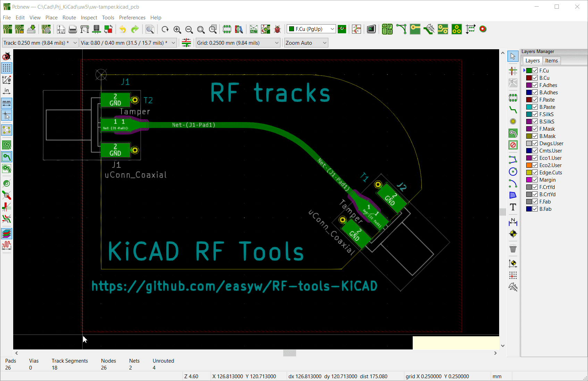Switch to the Items tab
The height and width of the screenshot is (381, 588).
(x=551, y=61)
